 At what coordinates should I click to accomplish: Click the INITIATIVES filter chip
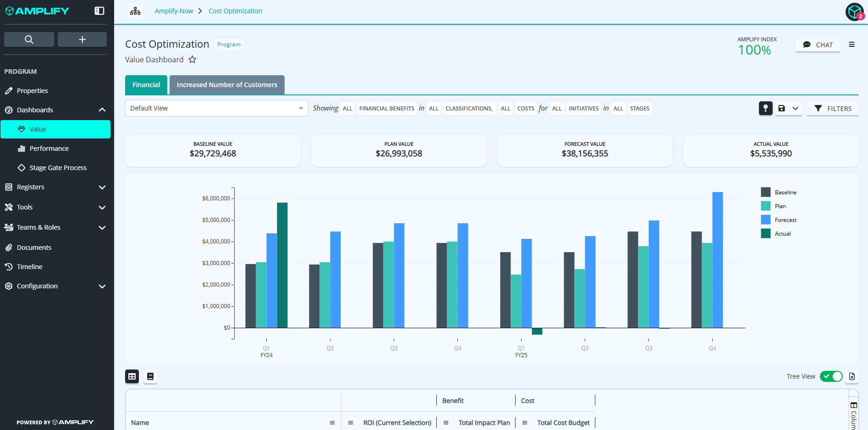(583, 108)
